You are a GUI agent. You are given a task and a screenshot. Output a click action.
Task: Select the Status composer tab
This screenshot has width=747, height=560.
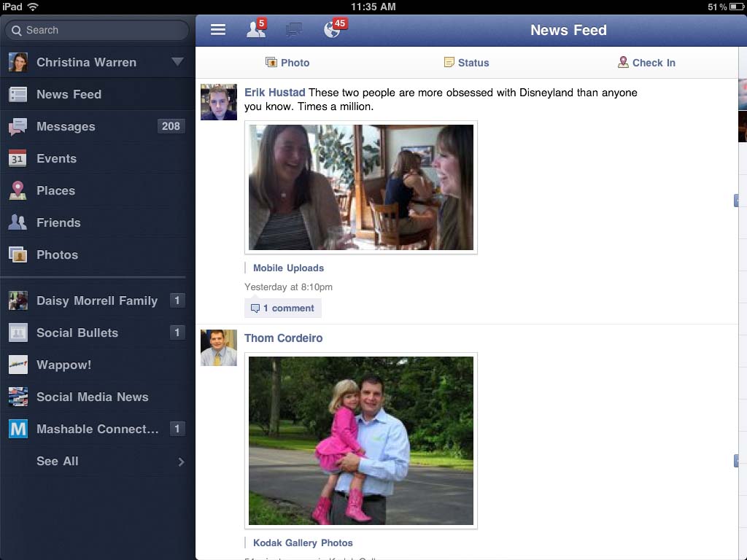point(466,63)
